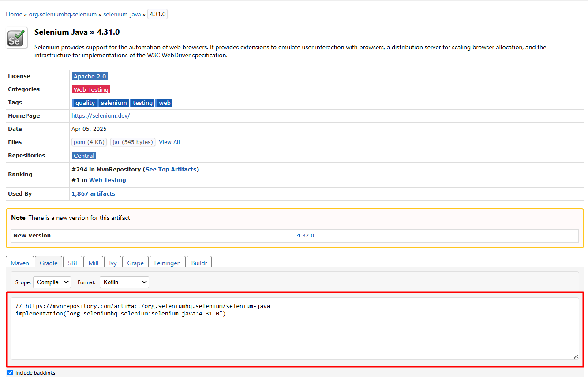Image resolution: width=588 pixels, height=382 pixels.
Task: Open new version 4.32.0 link
Action: tap(305, 235)
